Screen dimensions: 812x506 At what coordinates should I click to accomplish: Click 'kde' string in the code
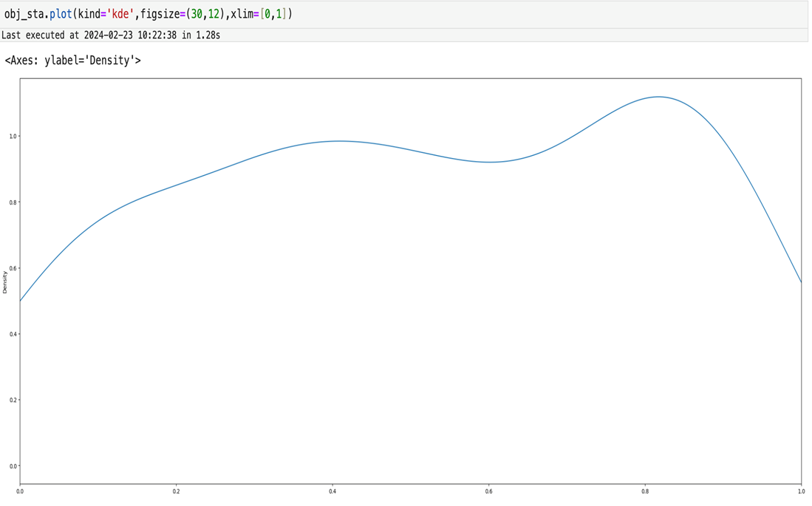click(120, 14)
